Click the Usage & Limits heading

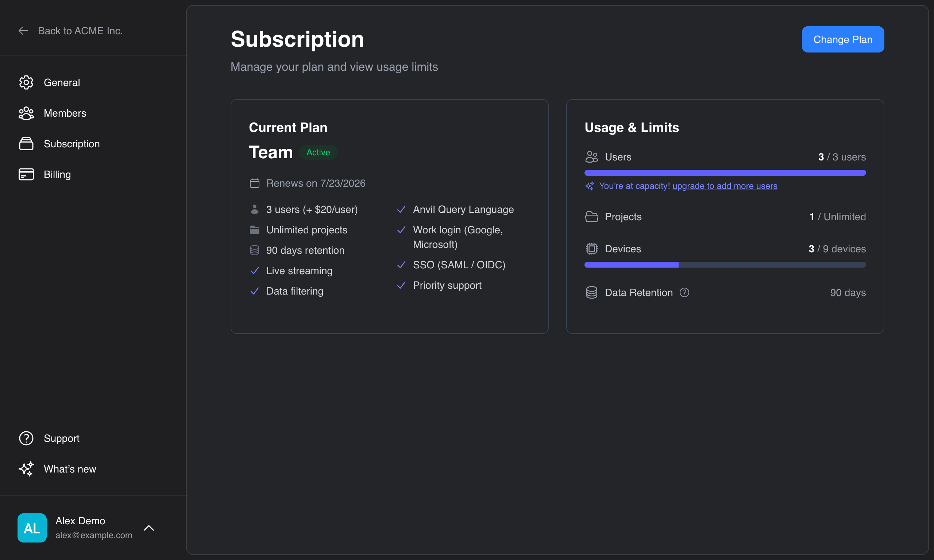tap(632, 128)
